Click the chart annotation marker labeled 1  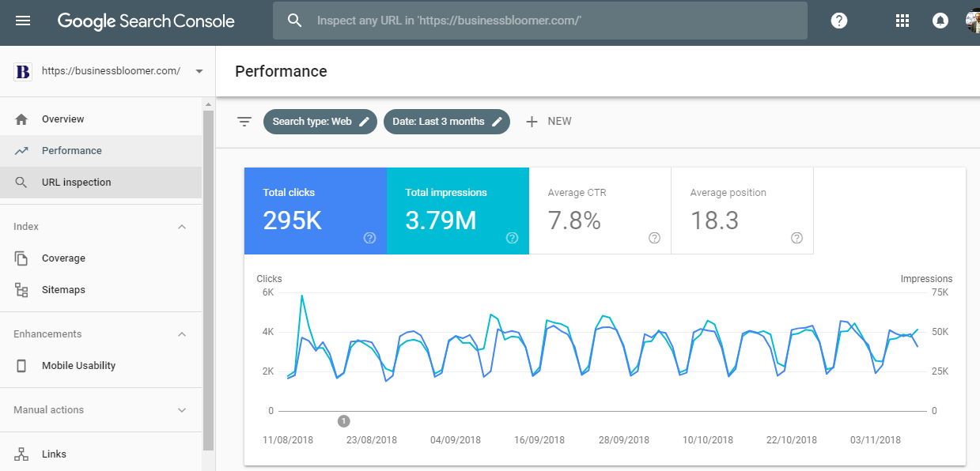[344, 421]
